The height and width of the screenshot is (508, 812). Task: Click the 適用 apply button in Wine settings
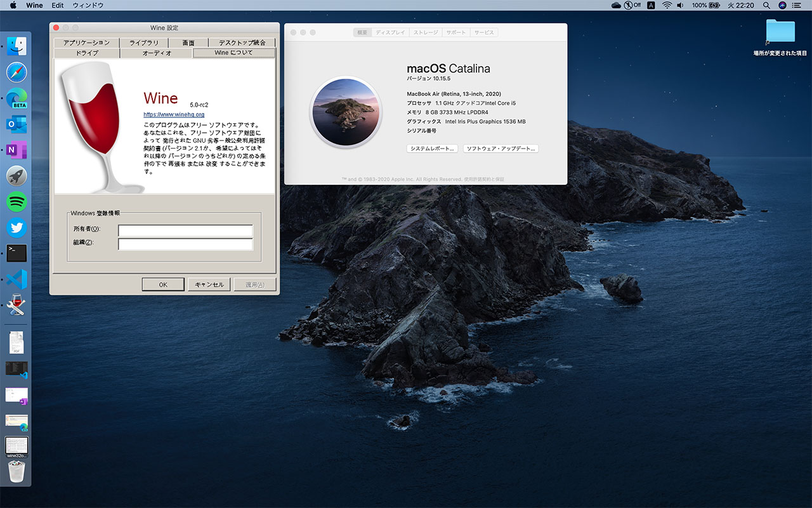255,284
